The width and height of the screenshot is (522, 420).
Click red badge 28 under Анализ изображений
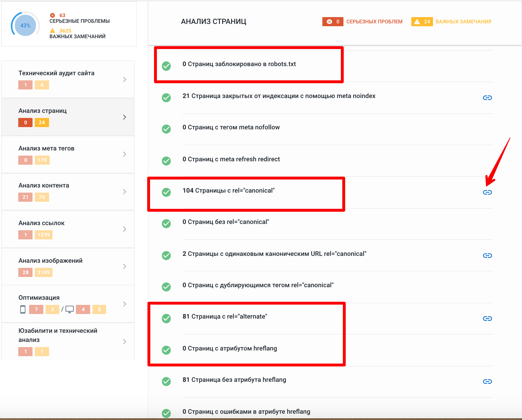click(25, 272)
